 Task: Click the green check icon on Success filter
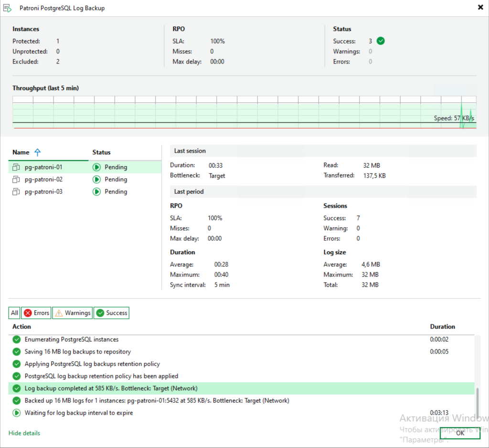[x=100, y=313]
